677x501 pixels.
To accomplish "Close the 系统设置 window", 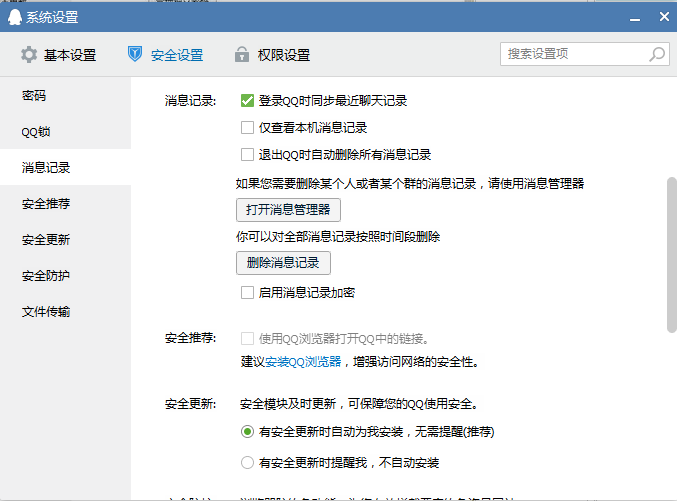I will point(662,17).
